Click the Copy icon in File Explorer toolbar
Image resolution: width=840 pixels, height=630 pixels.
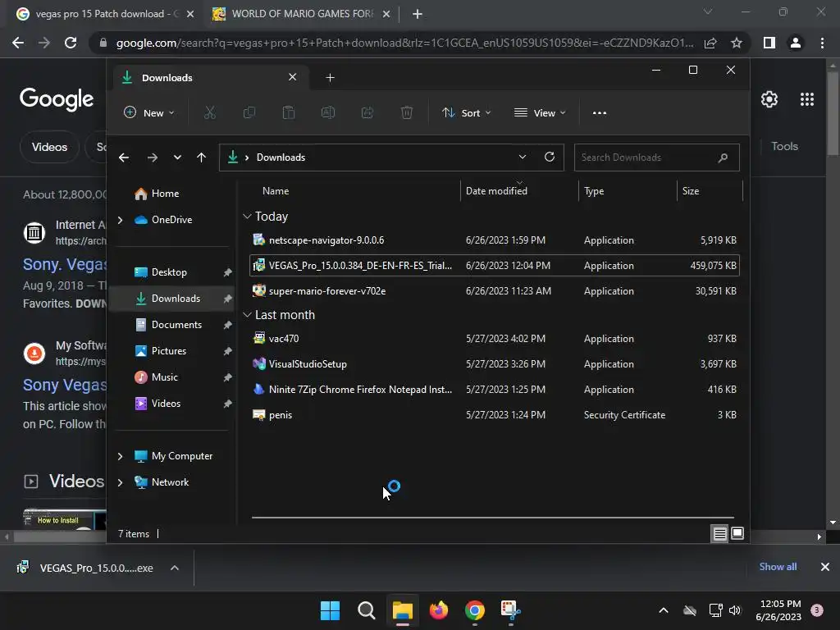[x=249, y=113]
